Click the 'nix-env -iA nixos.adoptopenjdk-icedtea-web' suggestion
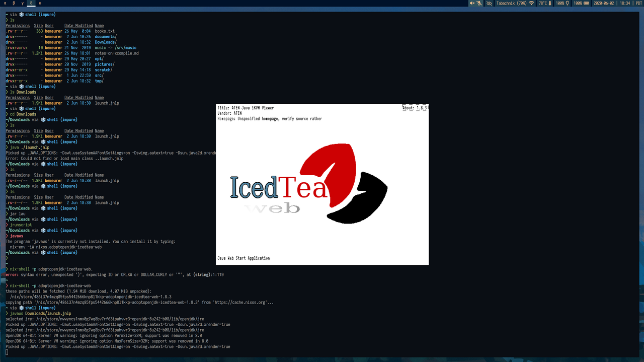644x362 pixels. point(55,247)
